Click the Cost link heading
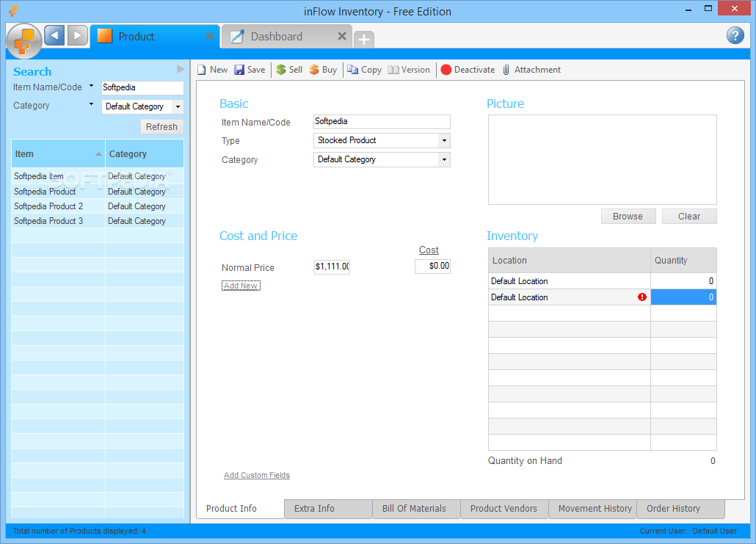This screenshot has height=544, width=756. point(429,250)
